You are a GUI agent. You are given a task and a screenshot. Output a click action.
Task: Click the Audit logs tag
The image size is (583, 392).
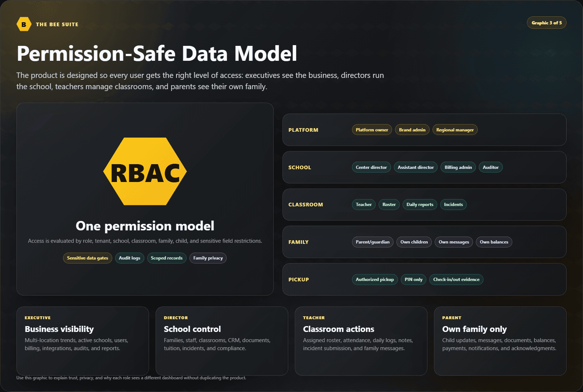click(129, 258)
